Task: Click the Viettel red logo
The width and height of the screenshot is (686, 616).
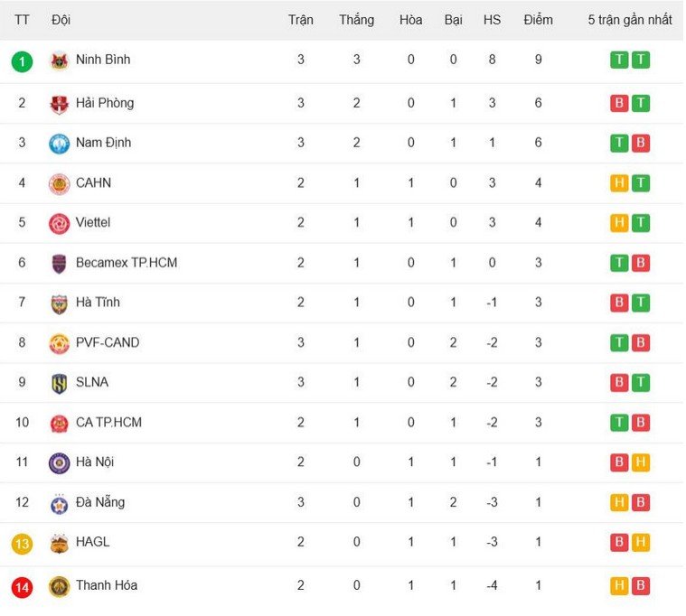Action: click(x=59, y=224)
